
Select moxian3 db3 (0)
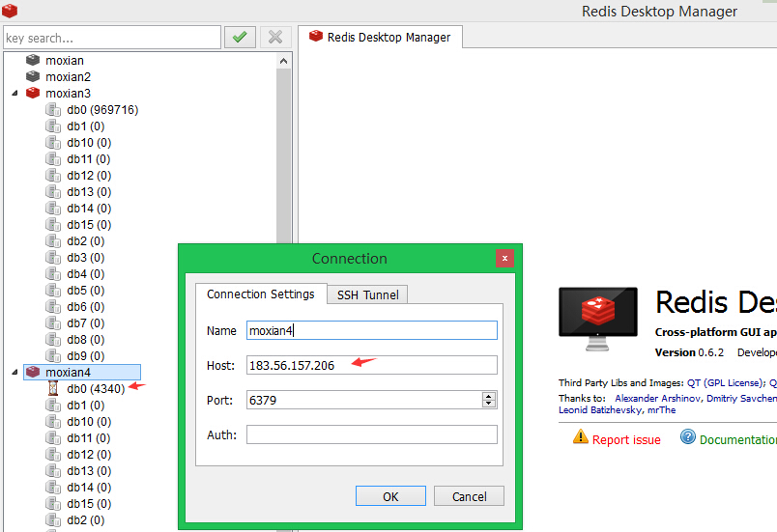(86, 258)
